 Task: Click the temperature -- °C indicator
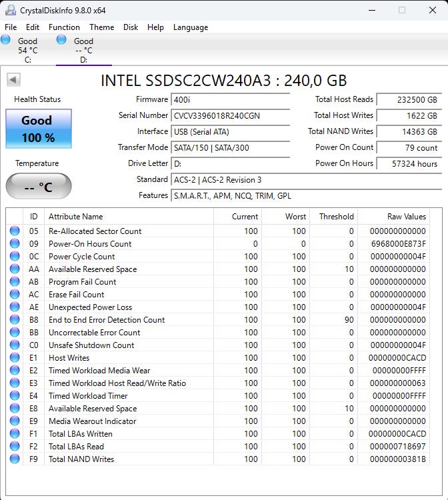click(39, 186)
